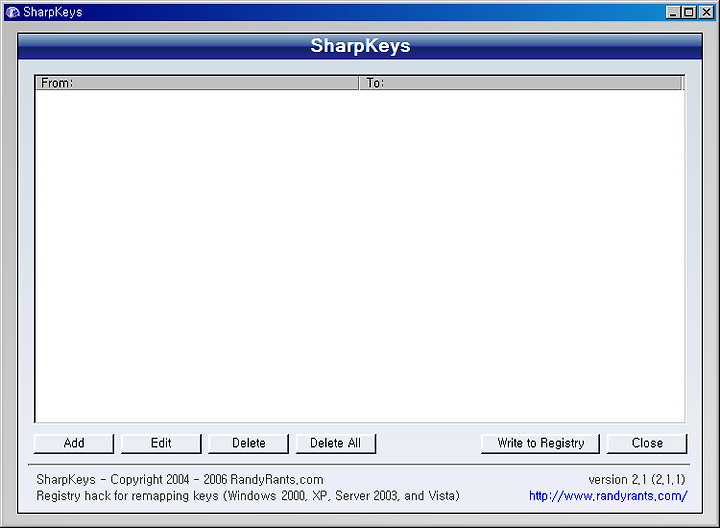Click the Close button beside Write to Registry

(647, 443)
